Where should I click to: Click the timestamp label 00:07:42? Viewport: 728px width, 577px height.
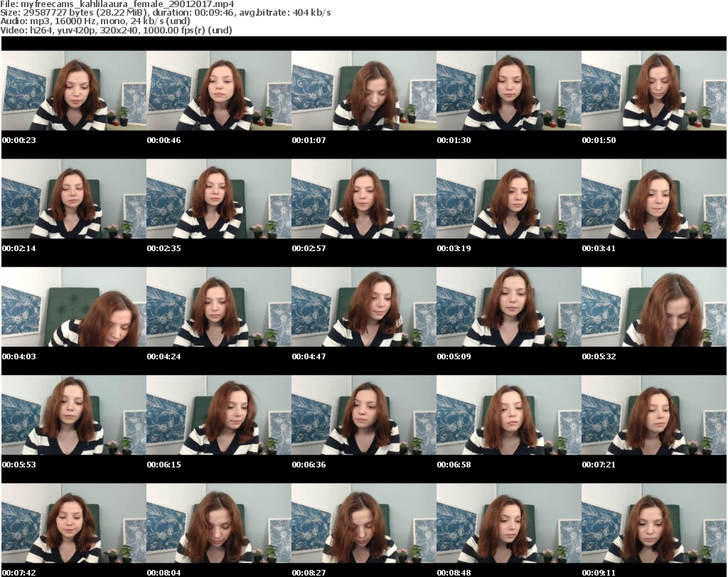point(19,573)
